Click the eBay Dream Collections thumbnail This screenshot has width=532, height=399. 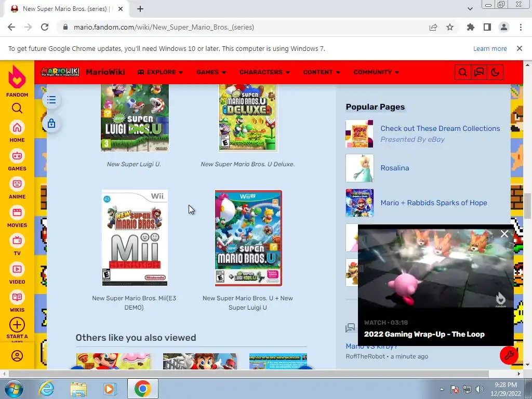pos(360,134)
